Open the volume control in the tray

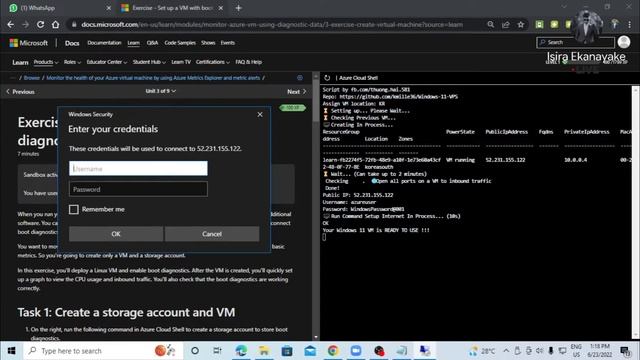(x=540, y=351)
